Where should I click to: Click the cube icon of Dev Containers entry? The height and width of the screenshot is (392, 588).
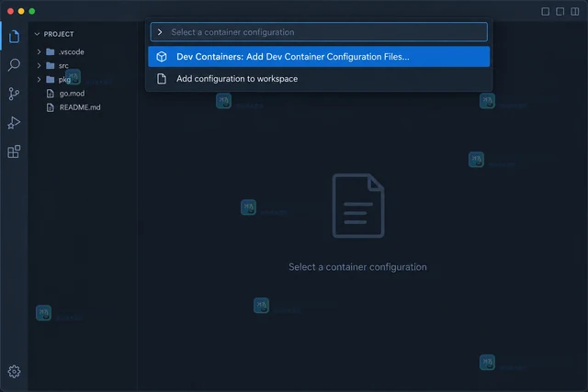click(x=162, y=57)
